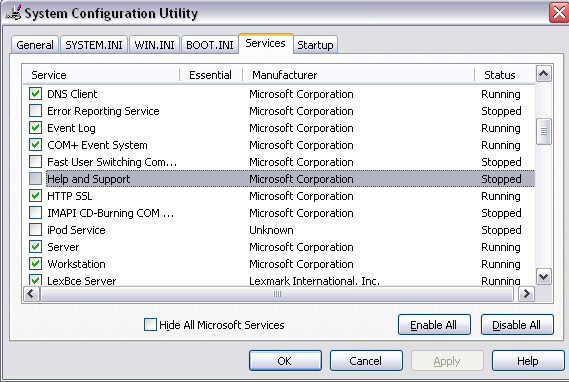569x382 pixels.
Task: Click the vertical scrollbar up arrow
Action: coord(543,74)
